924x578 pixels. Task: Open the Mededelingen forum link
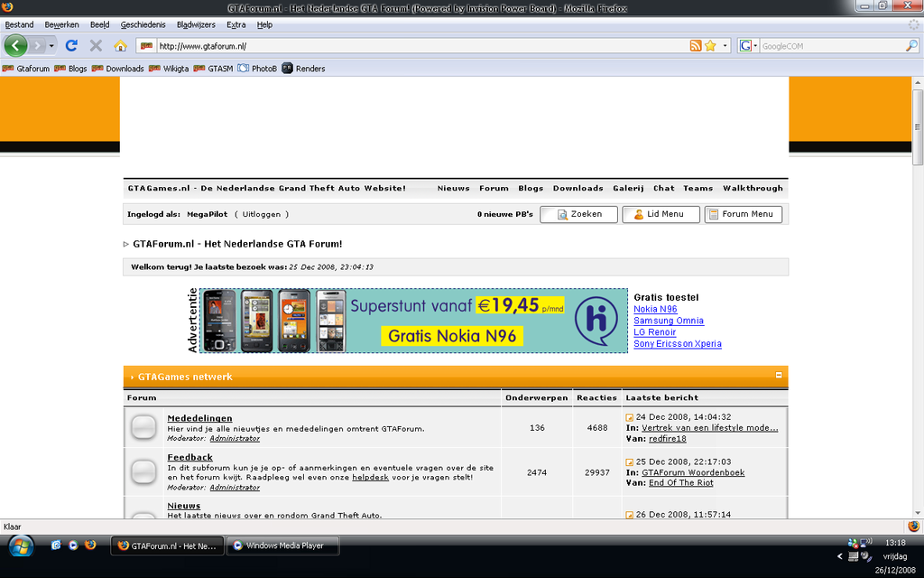(x=199, y=418)
